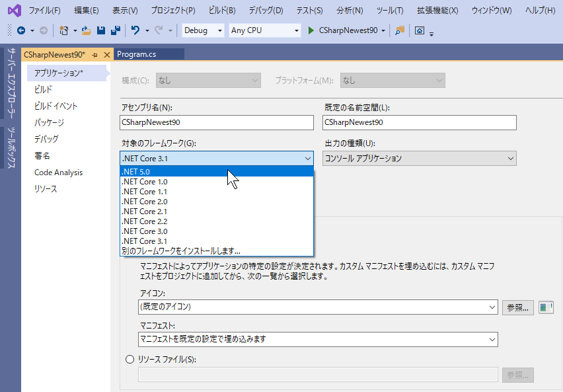
Task: Open the ヘルプ(H) menu
Action: click(x=540, y=11)
